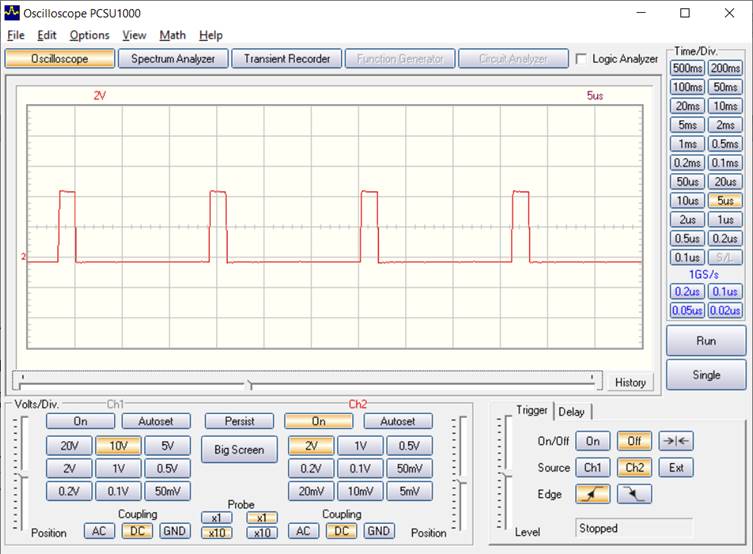The width and height of the screenshot is (753, 554).
Task: Select the falling edge trigger icon
Action: (634, 493)
